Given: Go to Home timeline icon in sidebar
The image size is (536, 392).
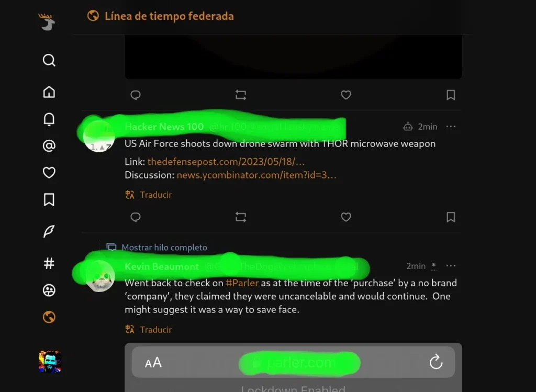Looking at the screenshot, I should 49,92.
